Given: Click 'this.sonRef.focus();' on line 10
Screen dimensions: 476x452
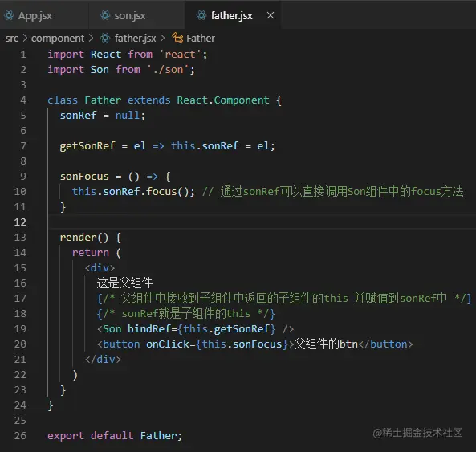Looking at the screenshot, I should coord(133,192).
